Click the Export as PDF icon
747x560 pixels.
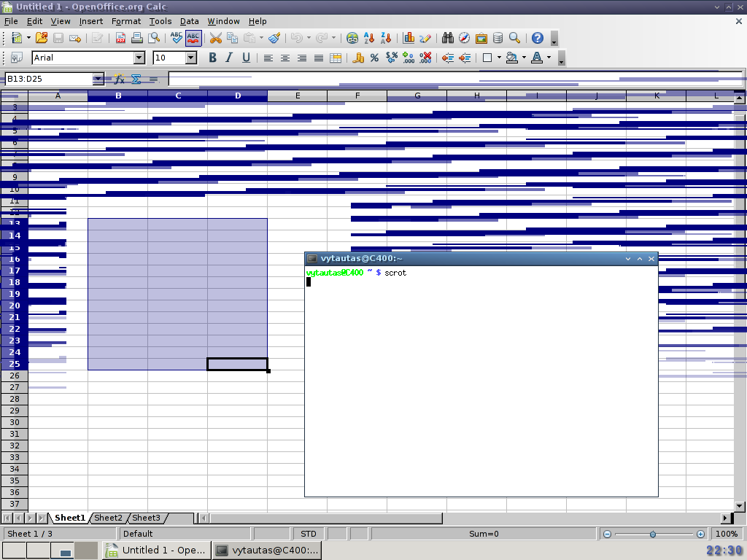pos(120,38)
